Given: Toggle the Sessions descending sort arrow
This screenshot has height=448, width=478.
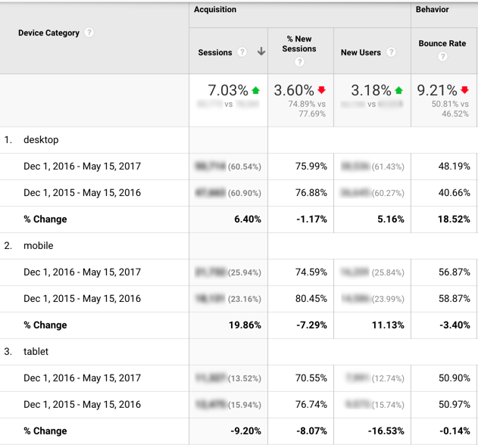Looking at the screenshot, I should click(261, 51).
